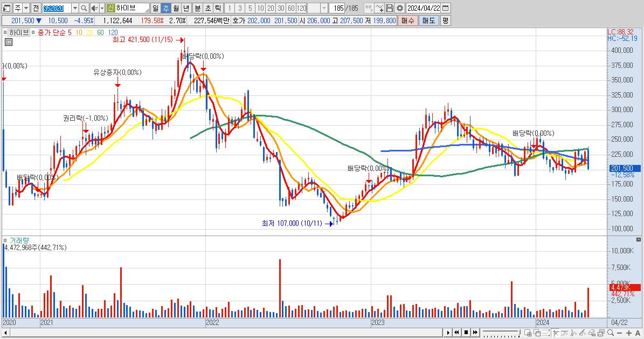
Task: Open the stock search magnifier icon
Action: tap(84, 8)
